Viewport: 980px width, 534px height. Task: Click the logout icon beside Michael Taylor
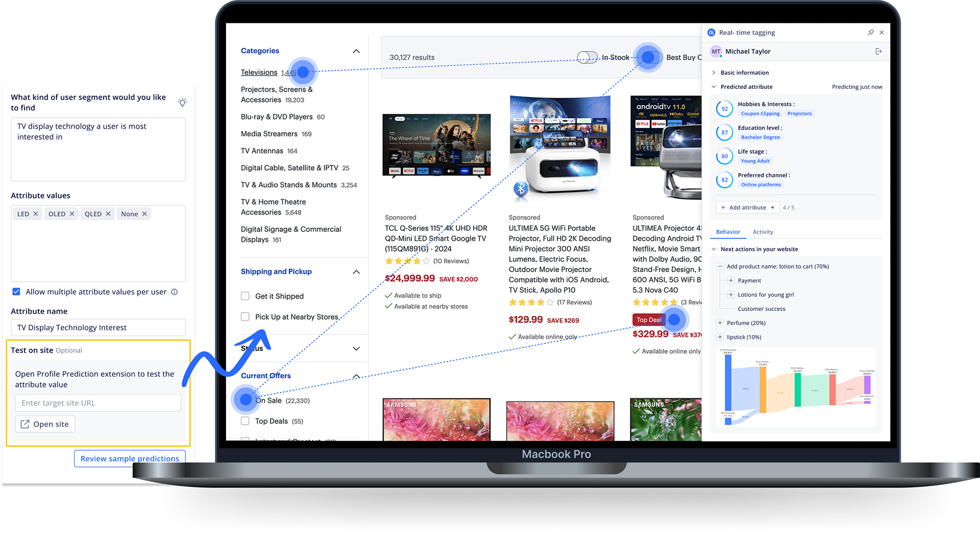[878, 51]
